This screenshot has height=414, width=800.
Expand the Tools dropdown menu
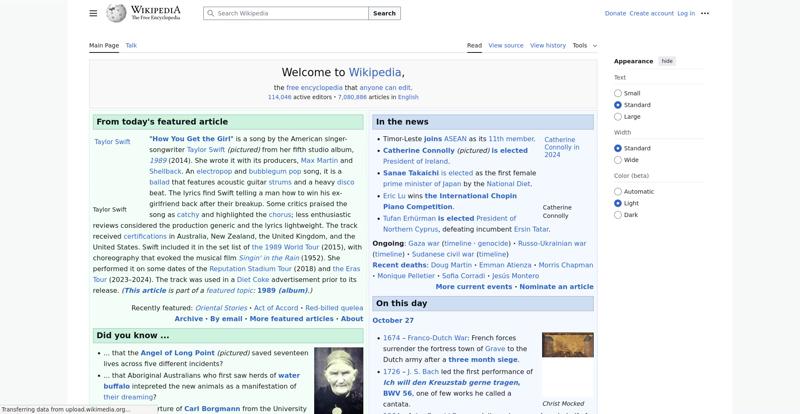(x=584, y=45)
